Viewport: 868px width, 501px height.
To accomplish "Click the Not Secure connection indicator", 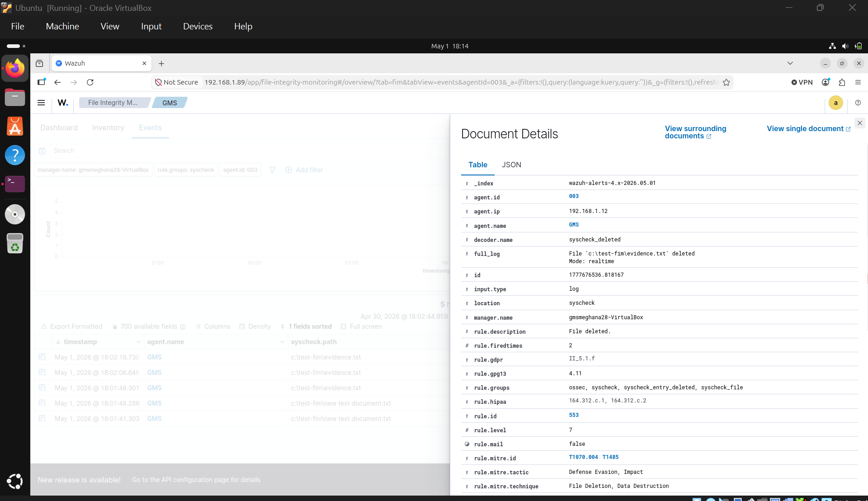I will (176, 82).
